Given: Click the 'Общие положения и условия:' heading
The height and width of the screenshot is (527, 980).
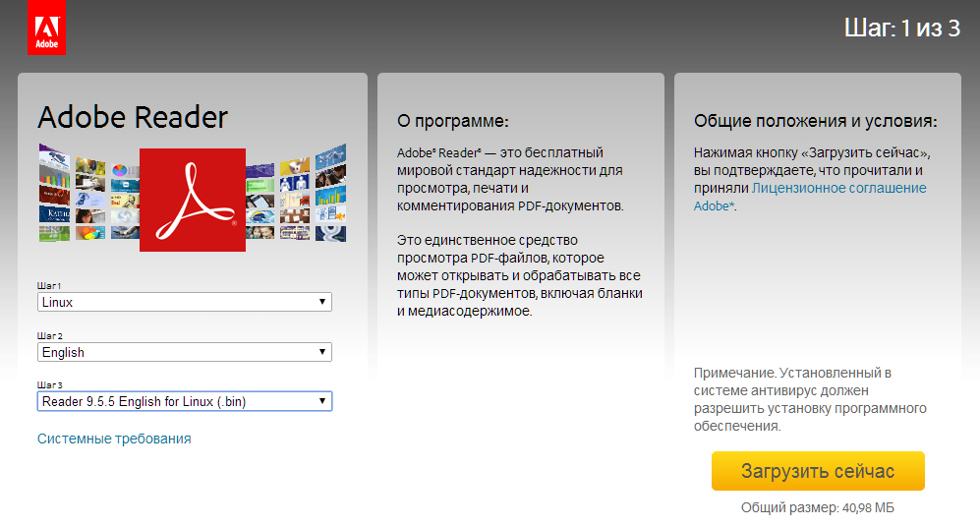Looking at the screenshot, I should click(x=815, y=121).
